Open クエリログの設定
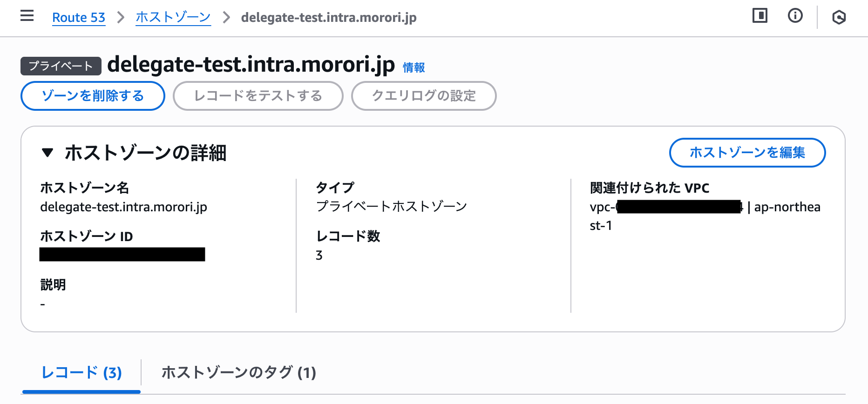868x404 pixels. click(x=424, y=96)
